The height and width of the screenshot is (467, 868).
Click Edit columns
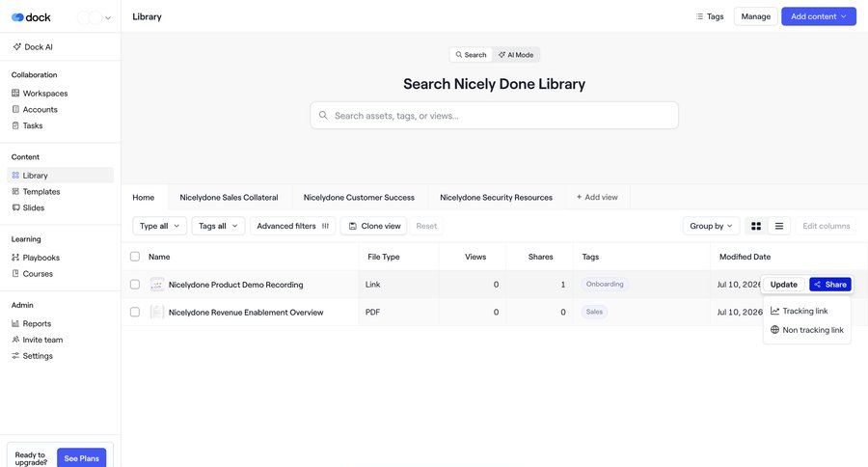point(826,226)
